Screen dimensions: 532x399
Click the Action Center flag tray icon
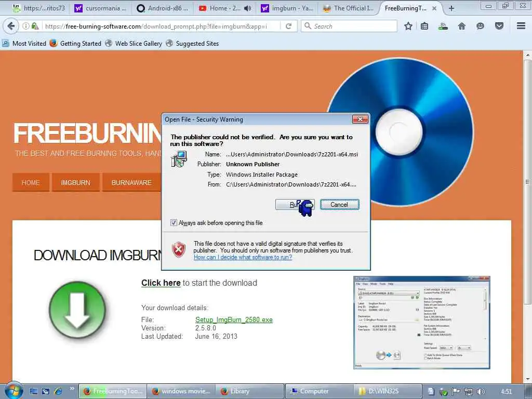[x=456, y=392]
